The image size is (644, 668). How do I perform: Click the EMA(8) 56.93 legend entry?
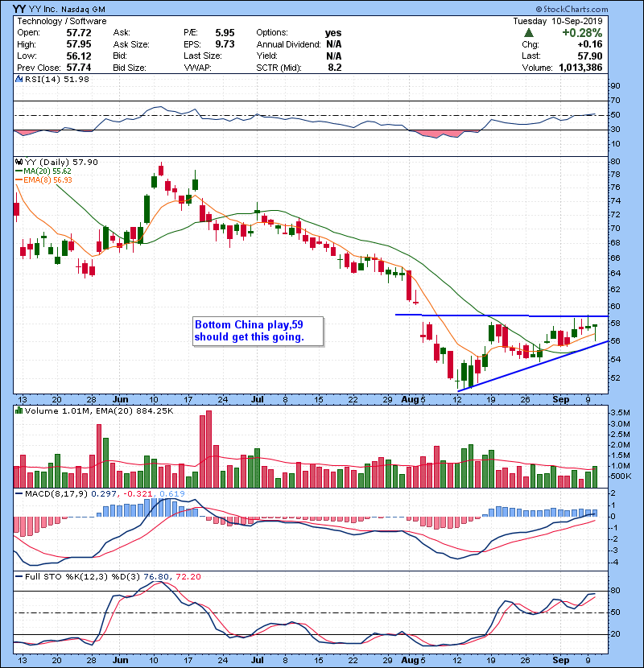[44, 179]
